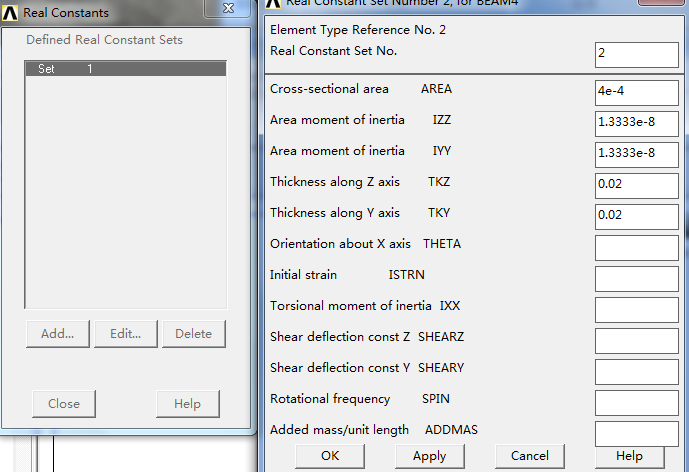This screenshot has width=689, height=472.
Task: Click the Torsional moment of inertia IXX field
Action: pos(637,310)
